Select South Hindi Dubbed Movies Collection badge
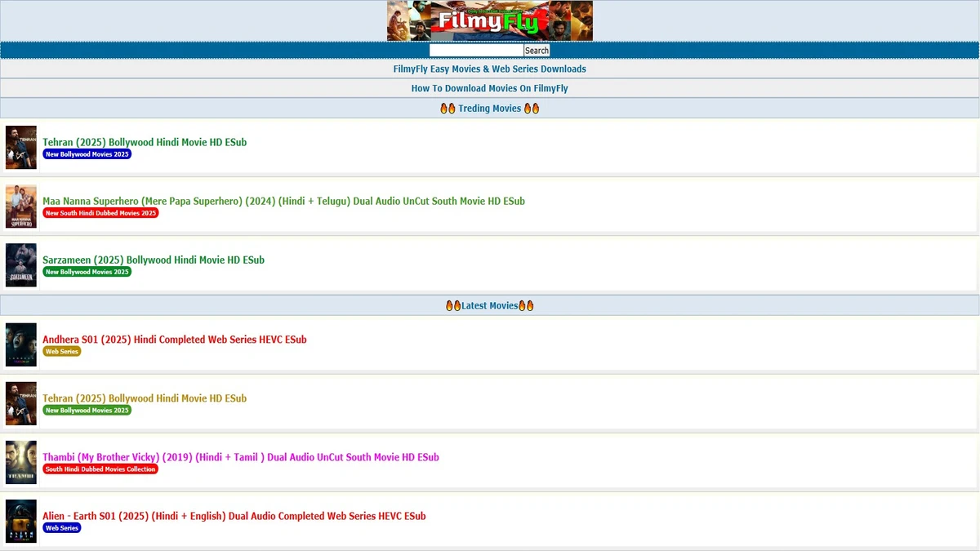 (x=100, y=469)
